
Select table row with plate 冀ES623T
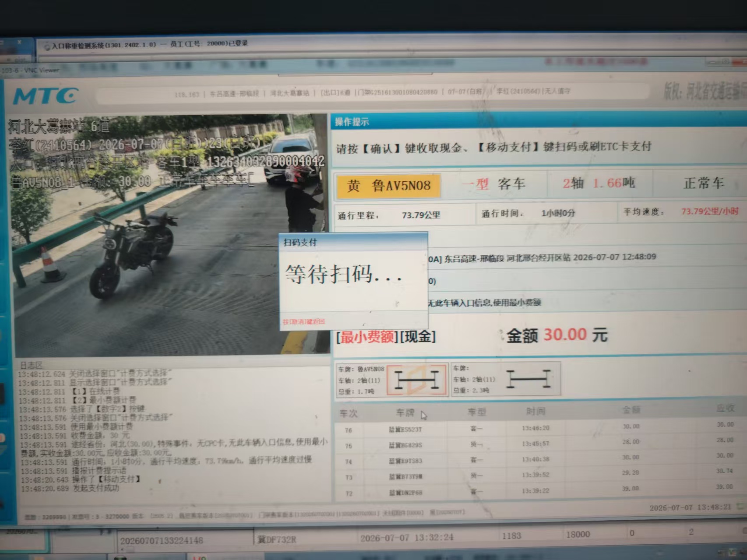540,428
